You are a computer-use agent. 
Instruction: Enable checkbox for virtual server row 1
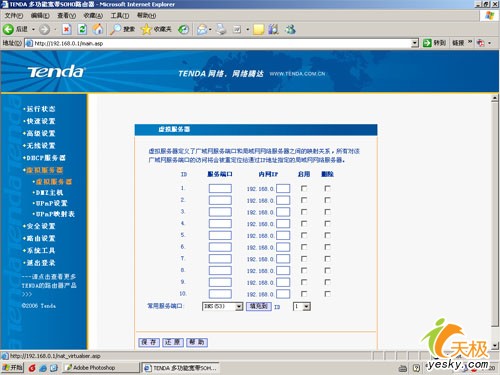pos(304,188)
